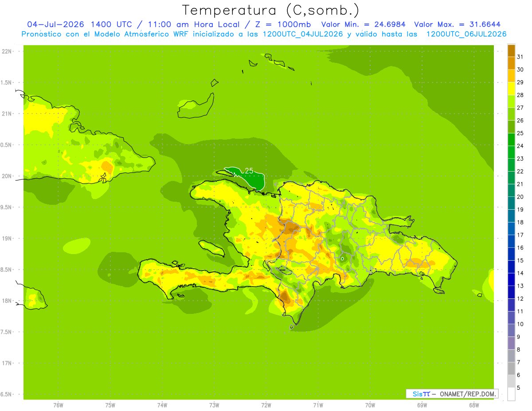
Task: Click the "75W" longitude axis label
Action: point(110,405)
